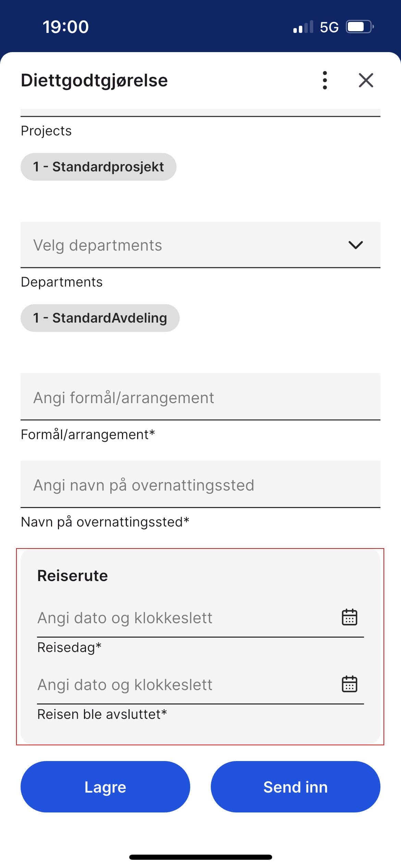Screen dimensions: 401x868
Task: Open calendar picker for Reisedag field
Action: tap(350, 617)
